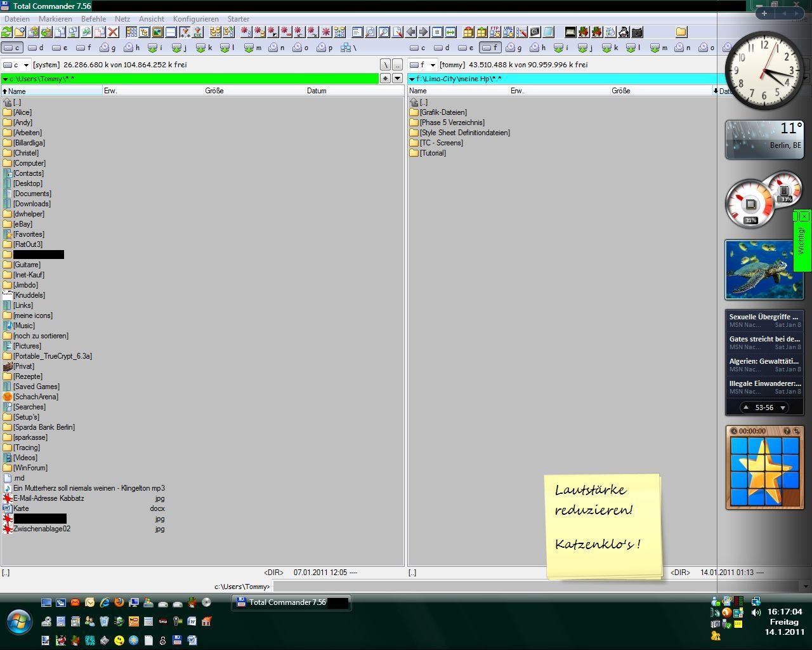Switch left panel to drive d
812x650 pixels.
tap(36, 48)
